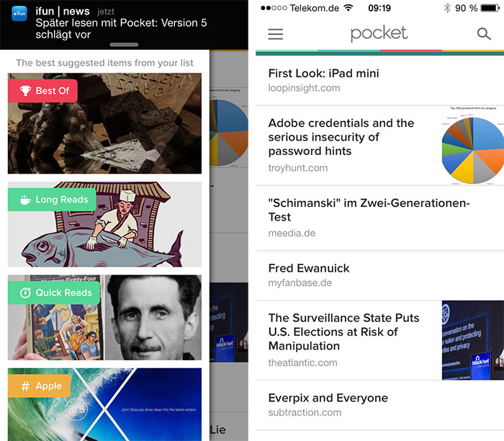Pull down the notification banner grabber handle
This screenshot has height=441, width=504.
point(124,45)
